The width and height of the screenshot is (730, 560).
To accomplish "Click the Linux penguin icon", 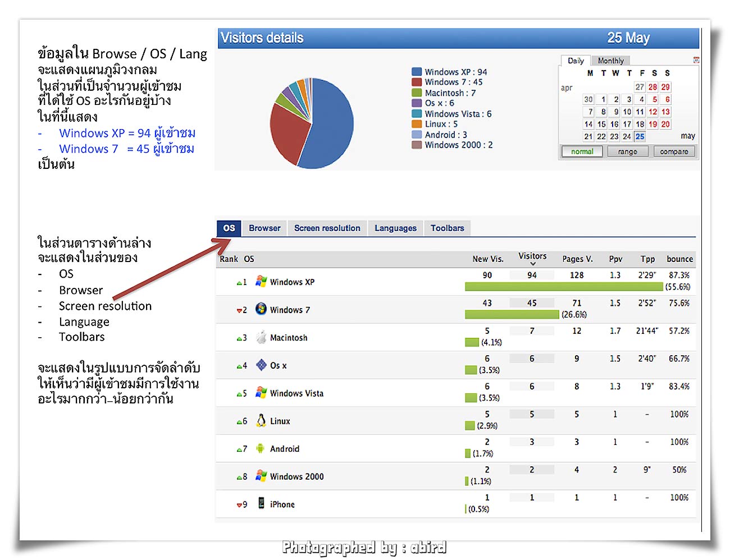I will click(261, 420).
